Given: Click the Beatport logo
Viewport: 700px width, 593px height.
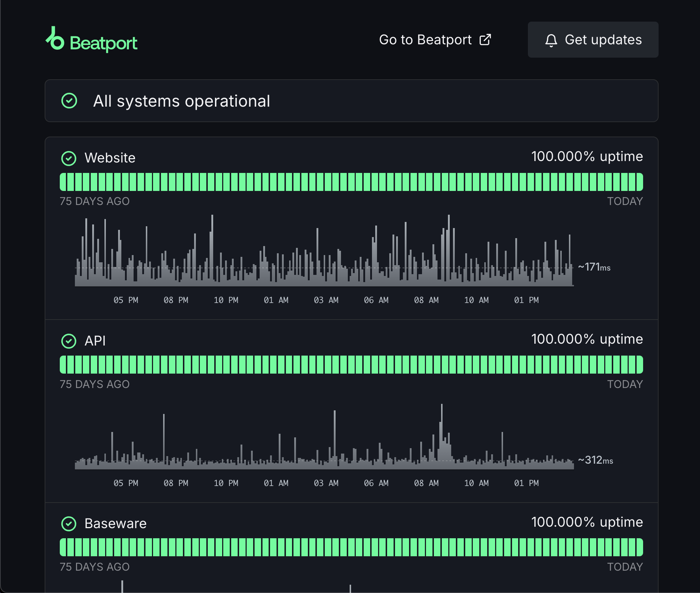Looking at the screenshot, I should click(91, 40).
